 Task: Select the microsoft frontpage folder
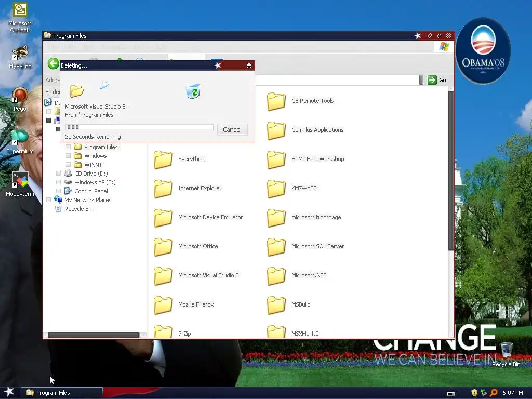tap(304, 218)
